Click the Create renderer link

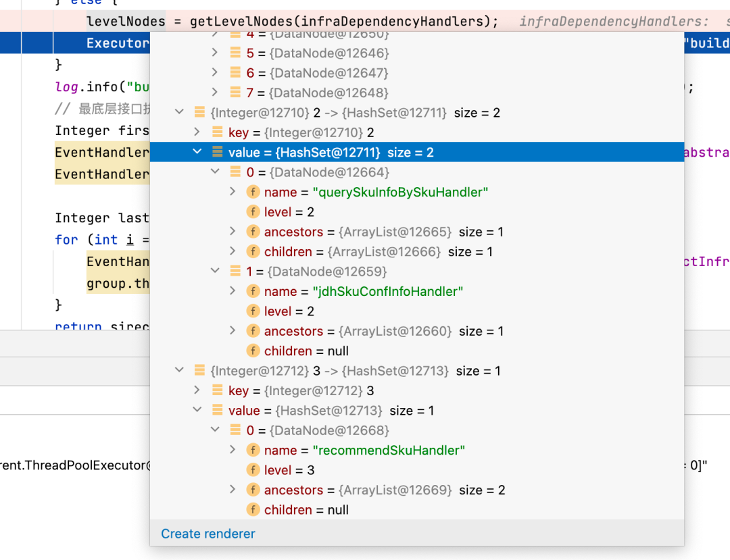click(208, 534)
